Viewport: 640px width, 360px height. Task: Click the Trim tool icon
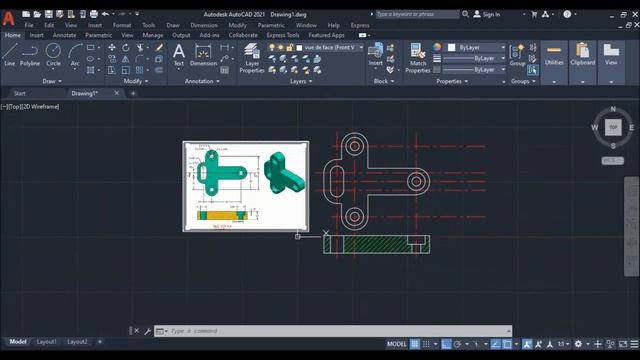pyautogui.click(x=140, y=48)
